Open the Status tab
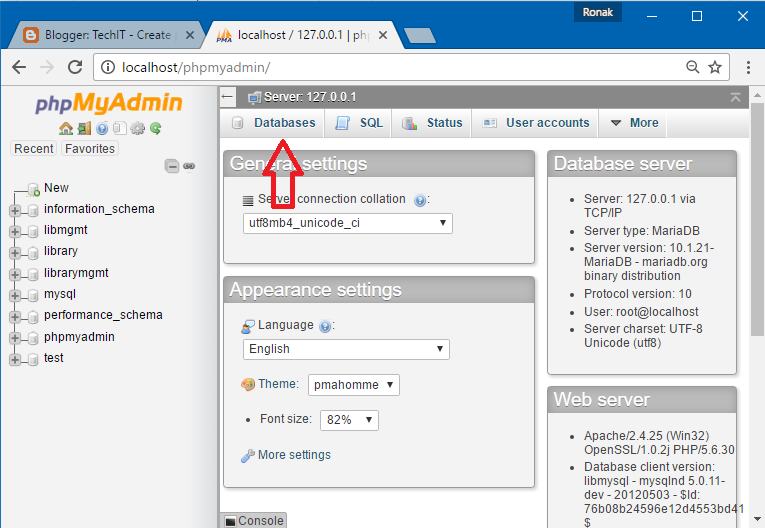The image size is (765, 528). point(432,123)
